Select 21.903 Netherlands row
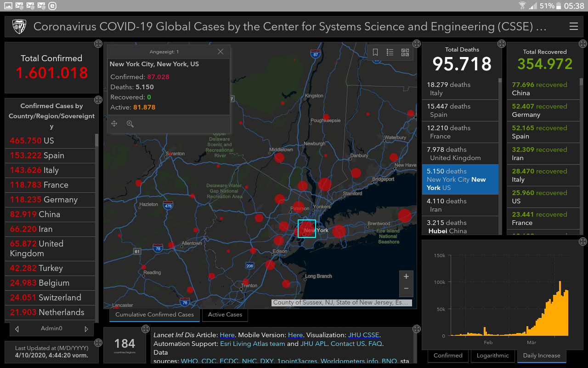 click(50, 312)
